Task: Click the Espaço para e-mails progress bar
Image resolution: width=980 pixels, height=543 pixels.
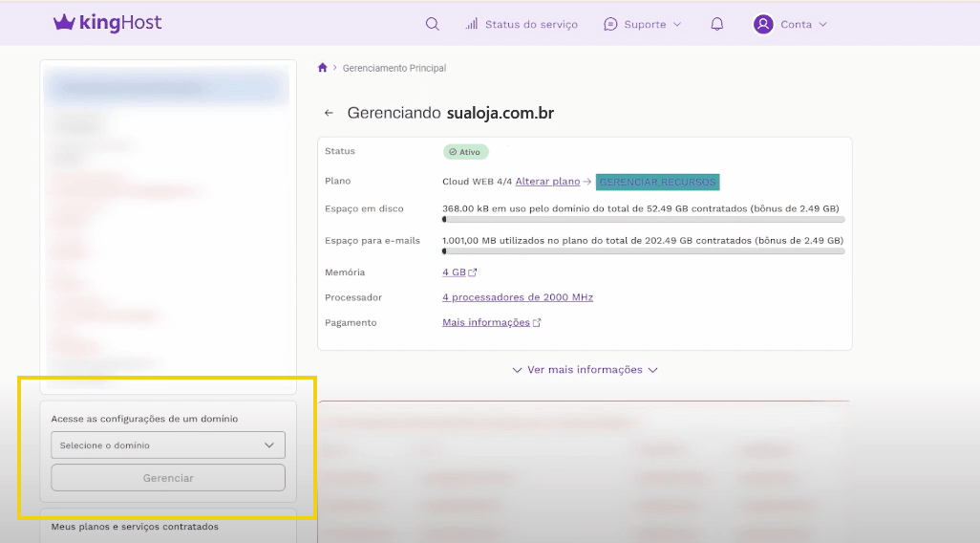Action: click(x=643, y=251)
